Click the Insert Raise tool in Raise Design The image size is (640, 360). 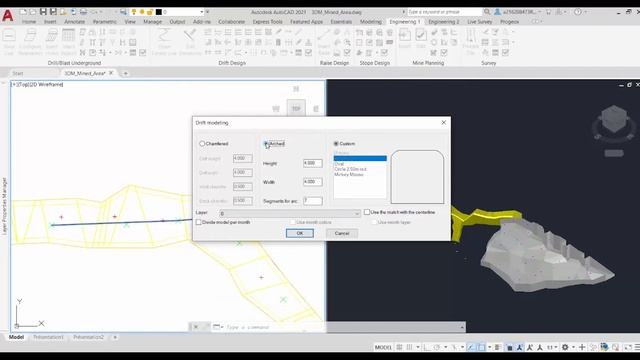[x=324, y=42]
